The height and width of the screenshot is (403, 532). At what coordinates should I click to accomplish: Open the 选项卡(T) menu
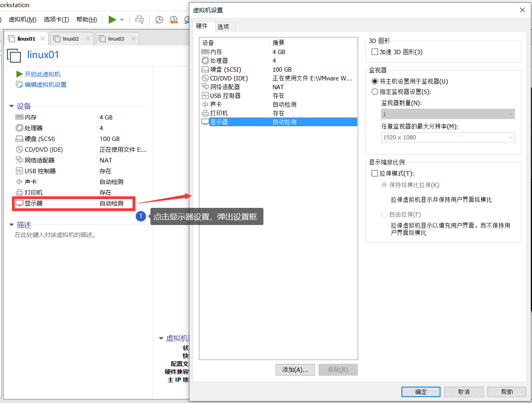coord(56,20)
